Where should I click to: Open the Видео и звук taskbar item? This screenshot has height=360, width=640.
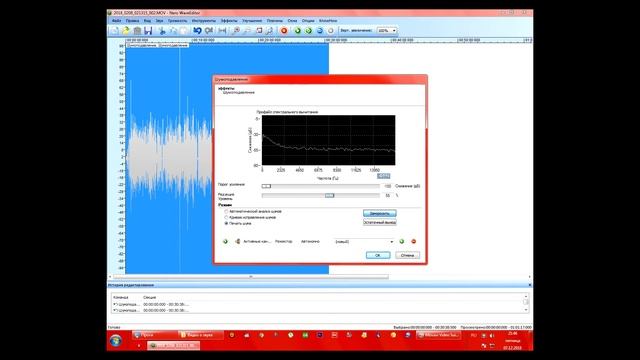point(201,335)
